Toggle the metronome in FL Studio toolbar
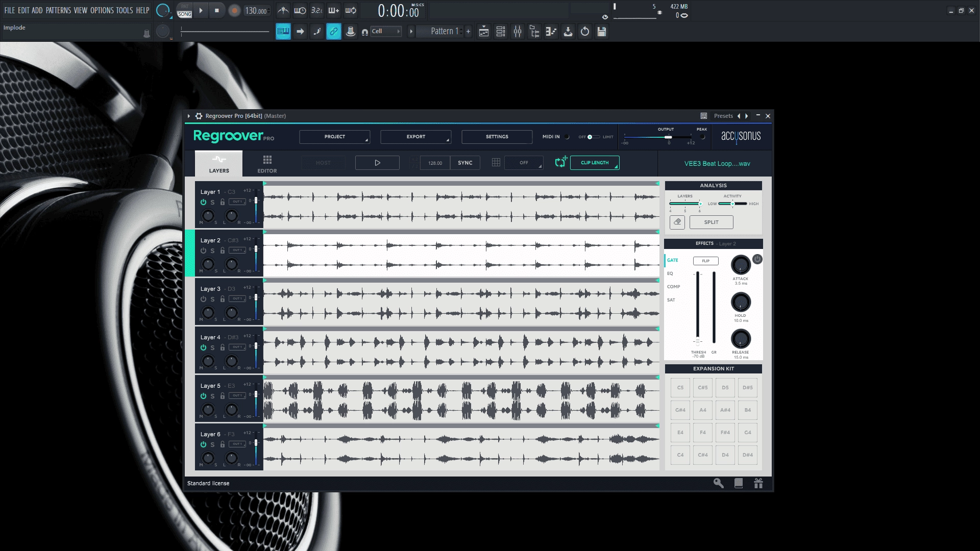 [283, 10]
